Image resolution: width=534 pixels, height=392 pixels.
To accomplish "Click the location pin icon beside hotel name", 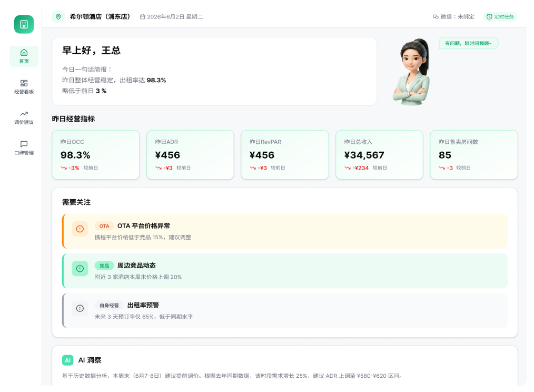I will (58, 17).
